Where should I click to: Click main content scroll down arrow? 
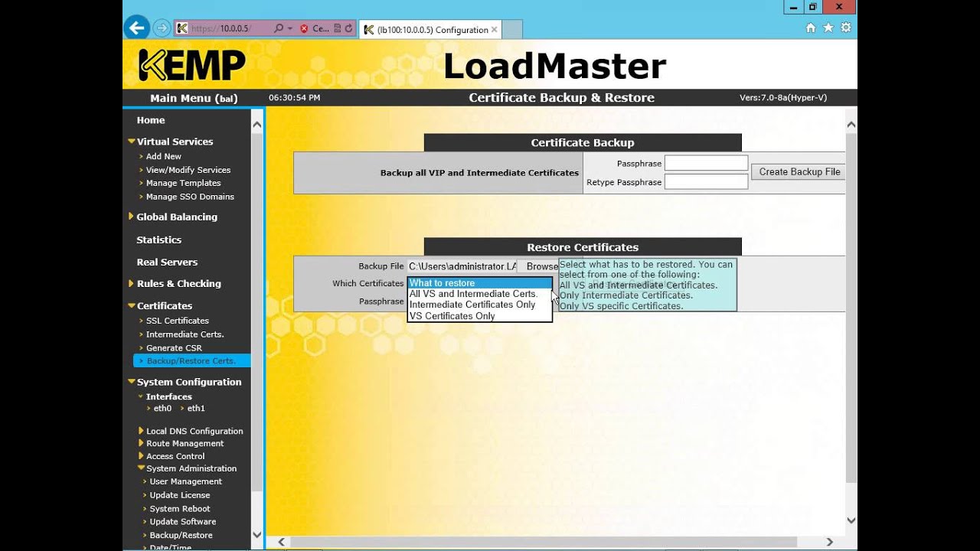(x=851, y=520)
